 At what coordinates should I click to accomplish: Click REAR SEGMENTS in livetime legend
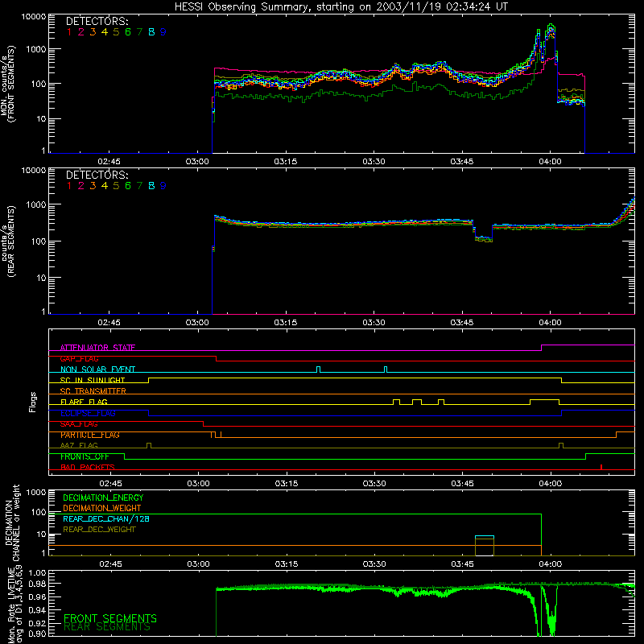pyautogui.click(x=107, y=627)
